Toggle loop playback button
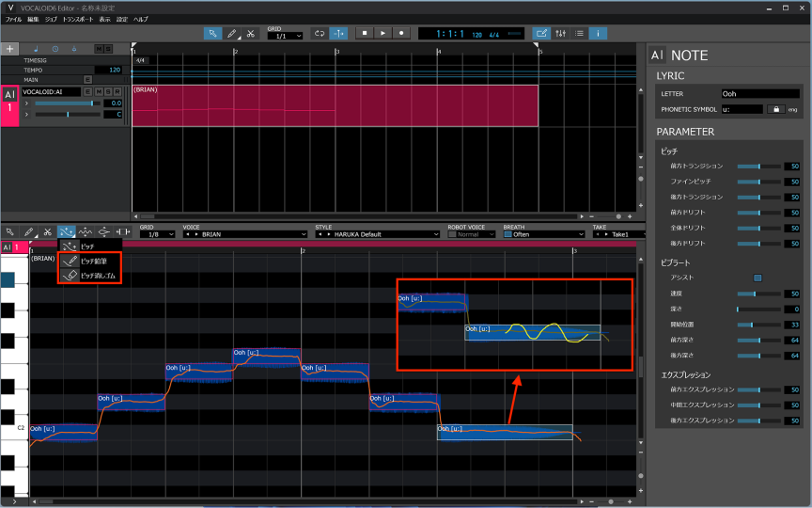This screenshot has width=812, height=508. click(319, 34)
